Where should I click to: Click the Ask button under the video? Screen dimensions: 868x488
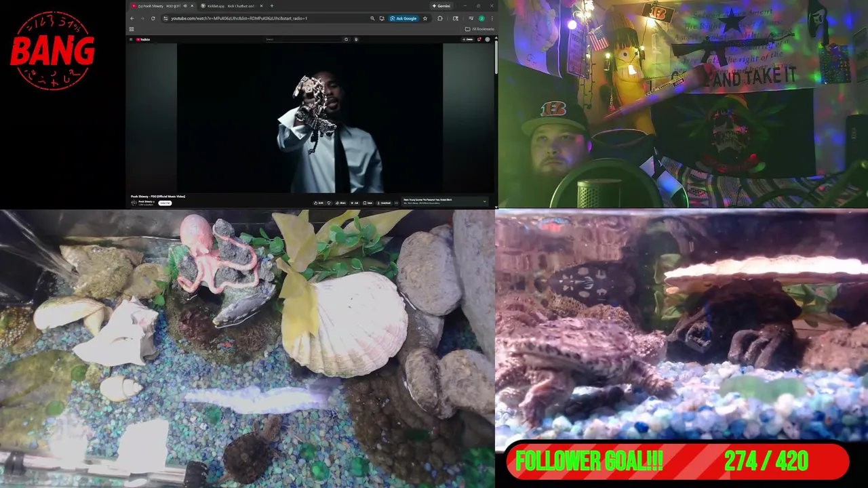354,203
